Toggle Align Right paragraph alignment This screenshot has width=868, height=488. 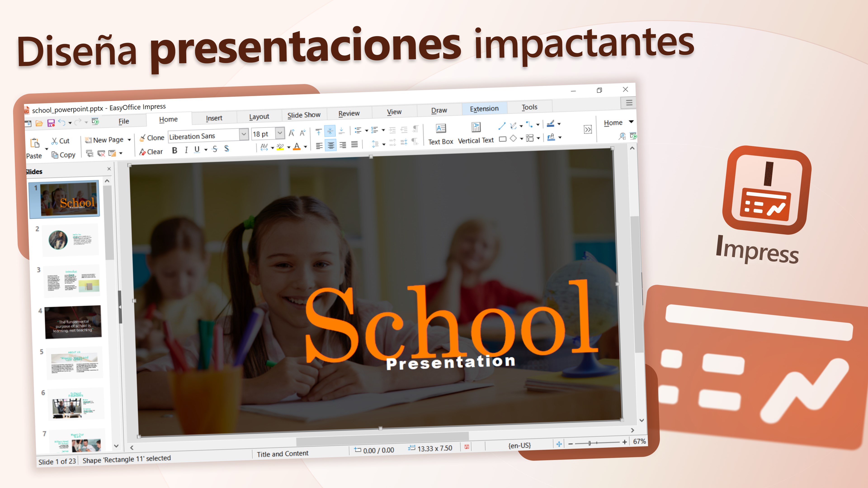click(343, 145)
